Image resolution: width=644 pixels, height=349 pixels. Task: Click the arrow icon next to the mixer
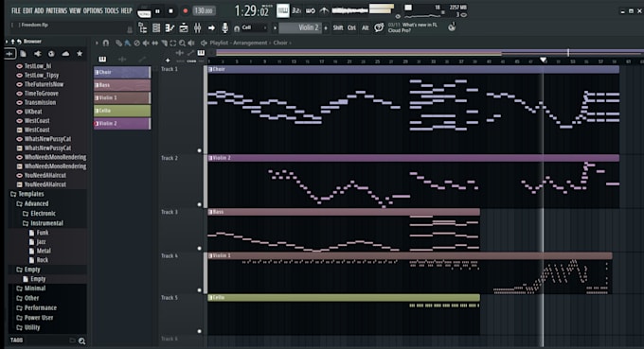click(211, 27)
